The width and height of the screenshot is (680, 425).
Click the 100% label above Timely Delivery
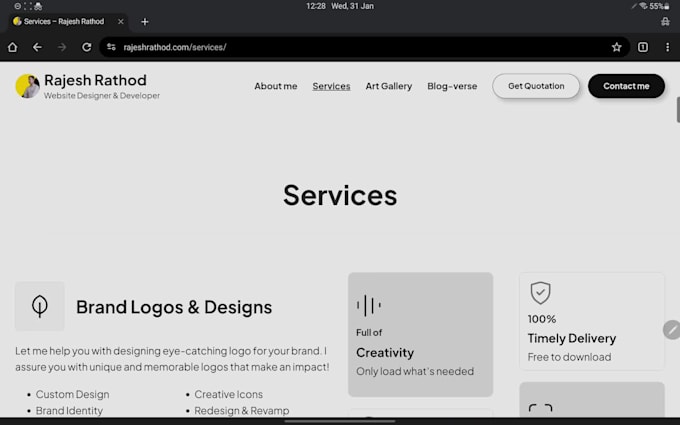coord(542,319)
